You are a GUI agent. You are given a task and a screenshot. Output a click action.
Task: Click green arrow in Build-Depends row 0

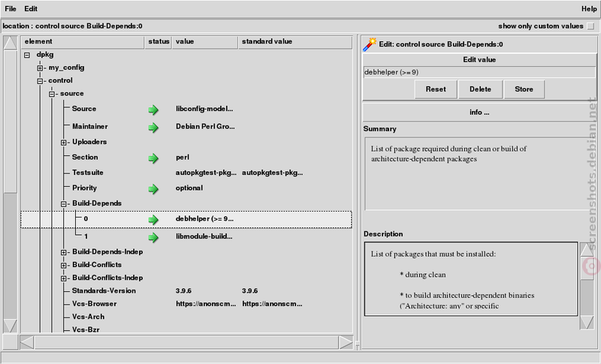tap(153, 220)
